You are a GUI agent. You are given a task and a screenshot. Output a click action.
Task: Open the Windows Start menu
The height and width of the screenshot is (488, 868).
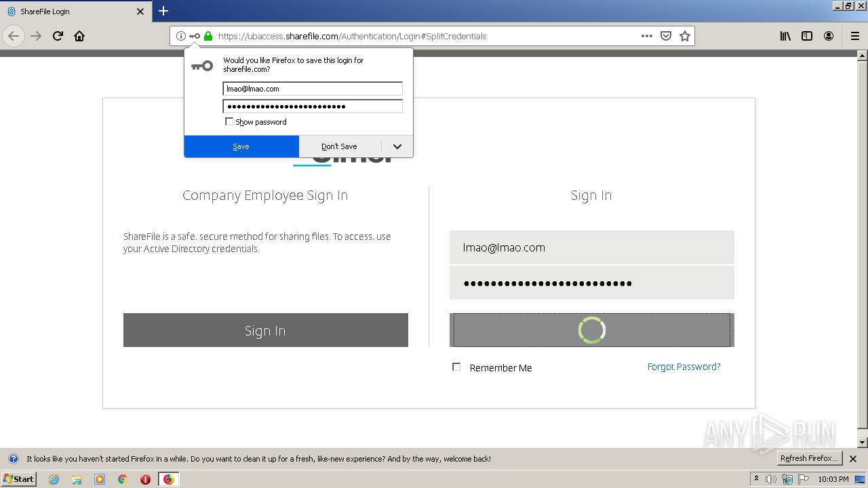tap(18, 479)
